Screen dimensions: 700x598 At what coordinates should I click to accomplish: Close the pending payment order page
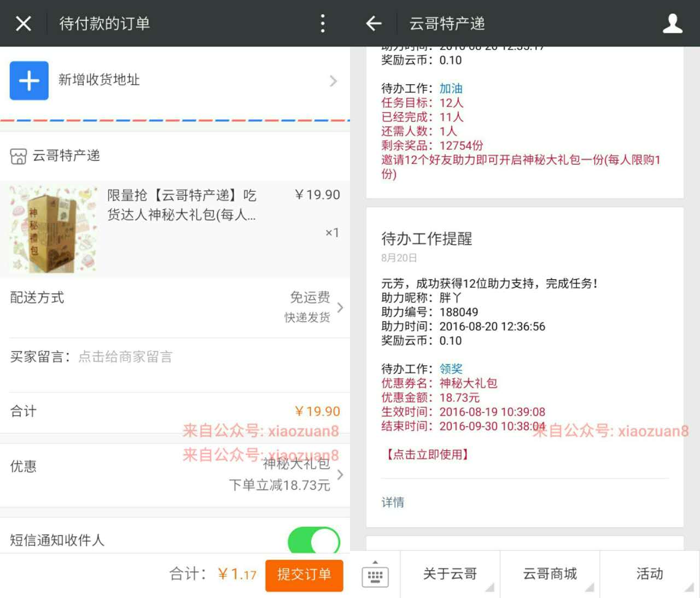24,24
